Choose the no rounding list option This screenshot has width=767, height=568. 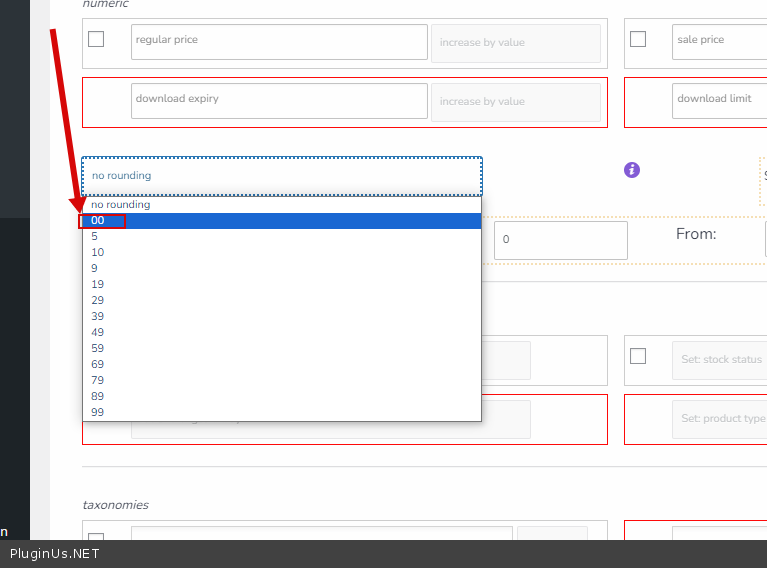[121, 204]
